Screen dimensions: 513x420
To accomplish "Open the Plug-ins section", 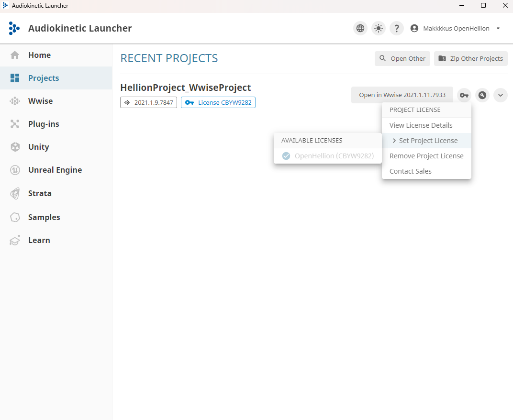I will click(56, 124).
